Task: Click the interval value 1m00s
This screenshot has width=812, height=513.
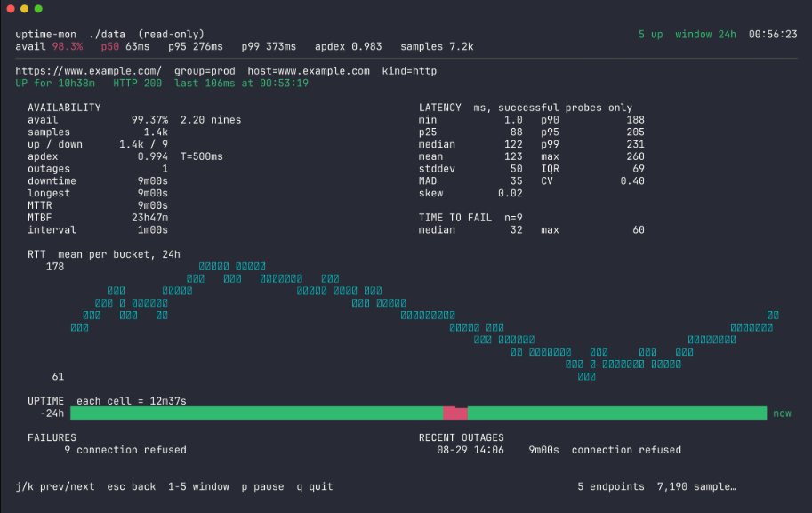Action: [153, 230]
